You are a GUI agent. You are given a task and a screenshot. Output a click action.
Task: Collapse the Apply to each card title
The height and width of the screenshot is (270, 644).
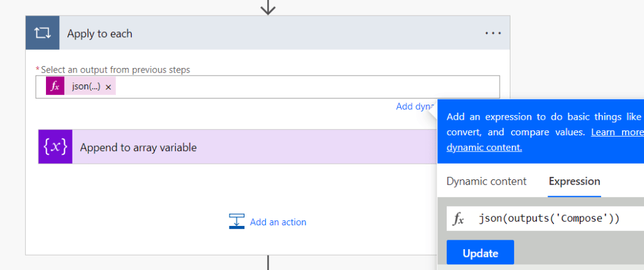click(x=100, y=34)
